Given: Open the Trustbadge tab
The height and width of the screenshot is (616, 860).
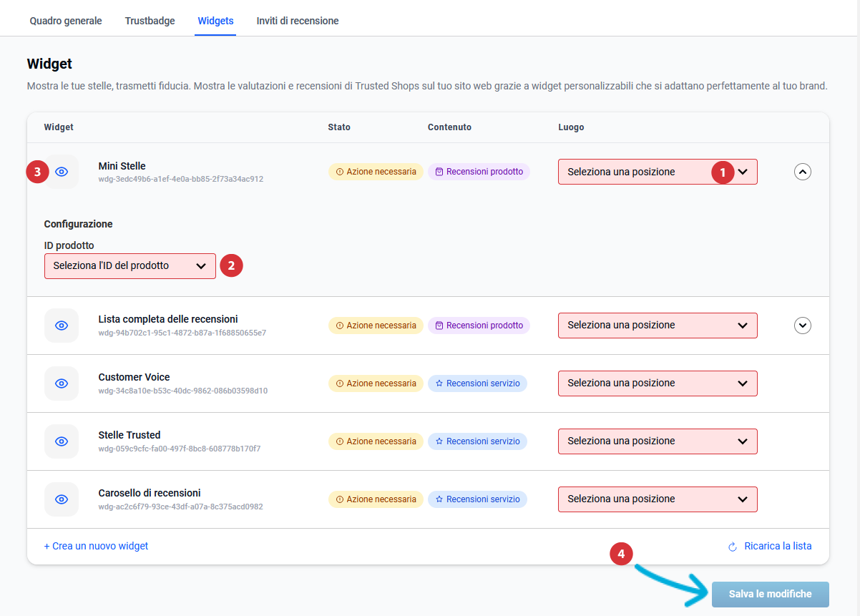Looking at the screenshot, I should (150, 21).
